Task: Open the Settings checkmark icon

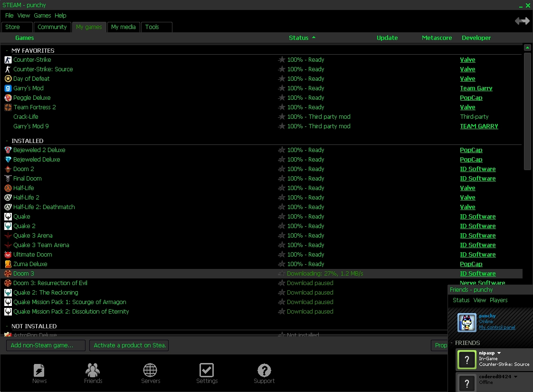Action: point(207,370)
